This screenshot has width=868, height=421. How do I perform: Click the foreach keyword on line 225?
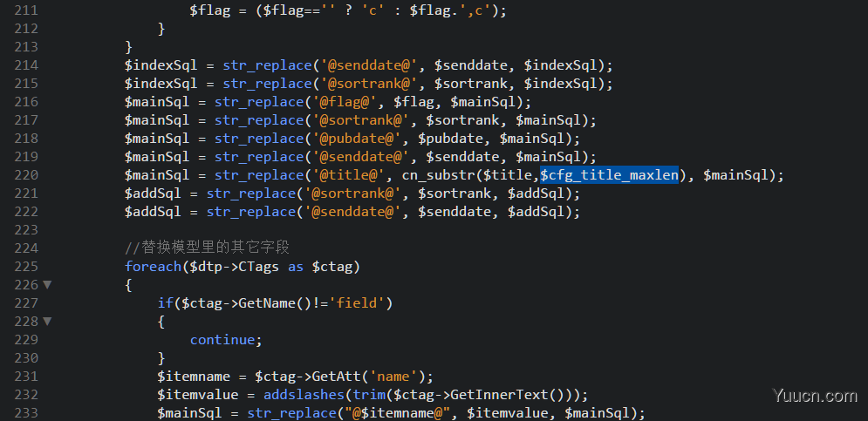(x=154, y=267)
